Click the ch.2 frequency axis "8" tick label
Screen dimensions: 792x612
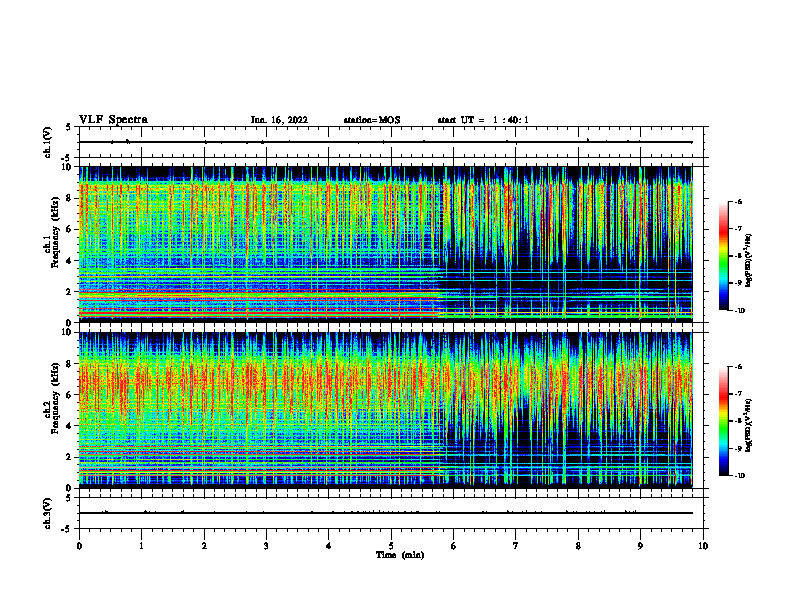click(x=69, y=364)
